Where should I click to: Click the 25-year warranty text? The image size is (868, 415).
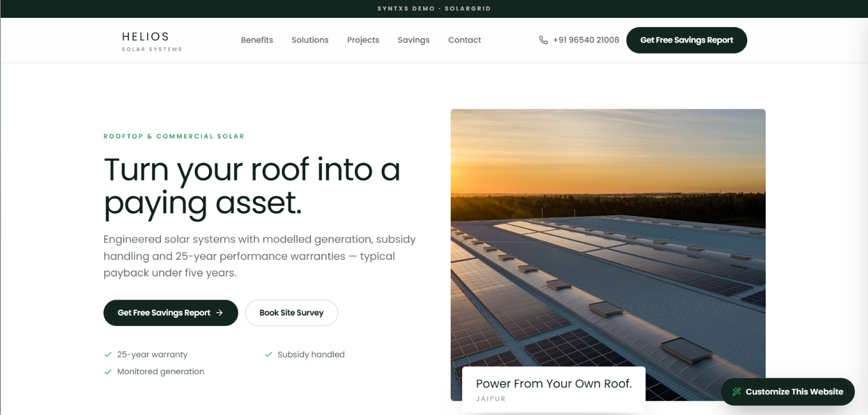152,355
